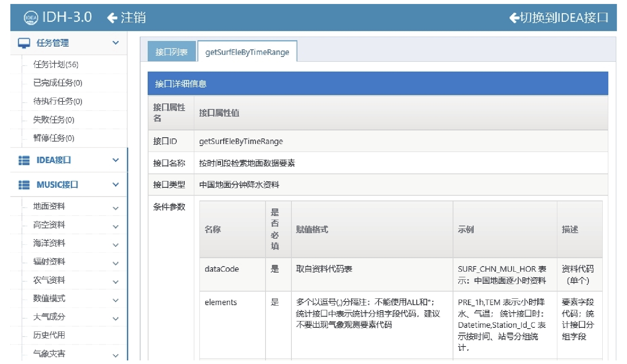Click the IDEA logo icon in header
Screen dimensions: 627x364
pyautogui.click(x=31, y=18)
